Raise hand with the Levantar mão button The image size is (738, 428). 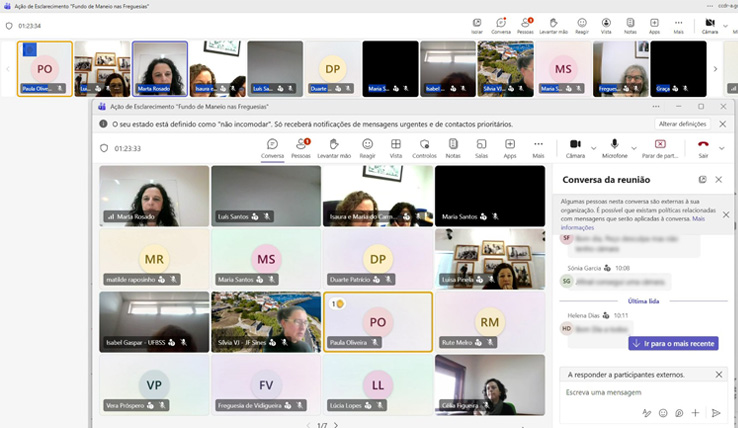coord(334,148)
